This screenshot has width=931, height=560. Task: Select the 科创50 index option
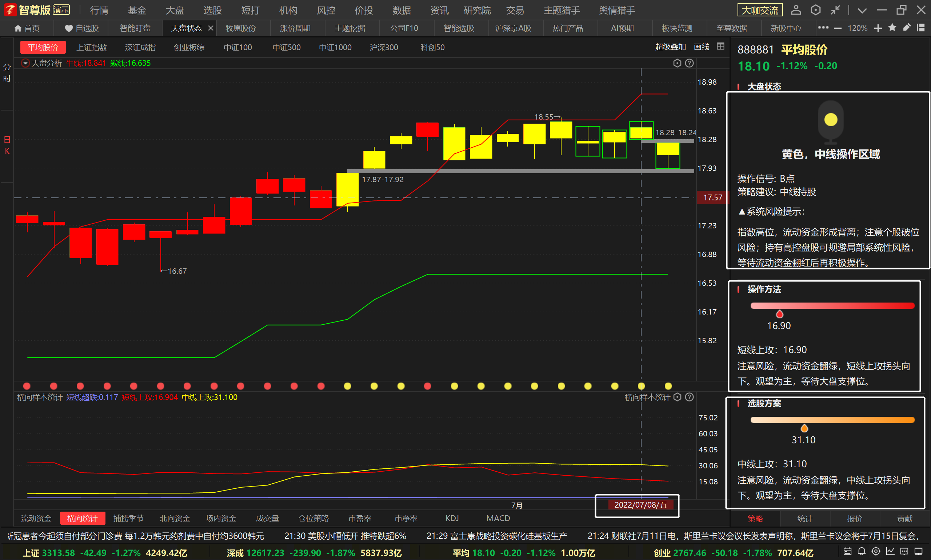pyautogui.click(x=432, y=48)
